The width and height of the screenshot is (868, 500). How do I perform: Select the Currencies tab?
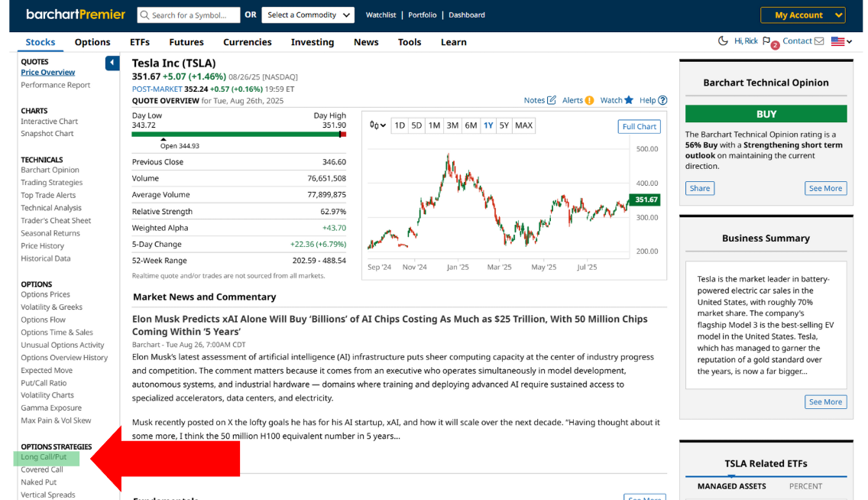coord(248,42)
